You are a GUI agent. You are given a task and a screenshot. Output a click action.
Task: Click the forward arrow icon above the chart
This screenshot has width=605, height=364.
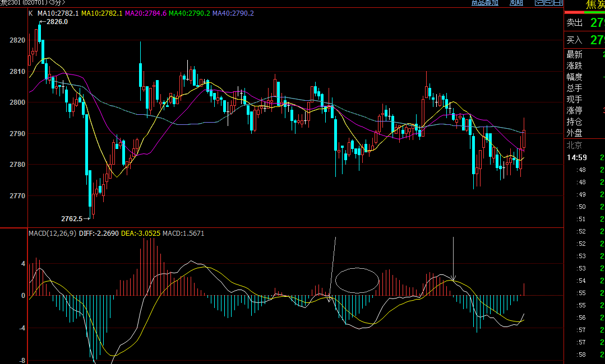549,2
